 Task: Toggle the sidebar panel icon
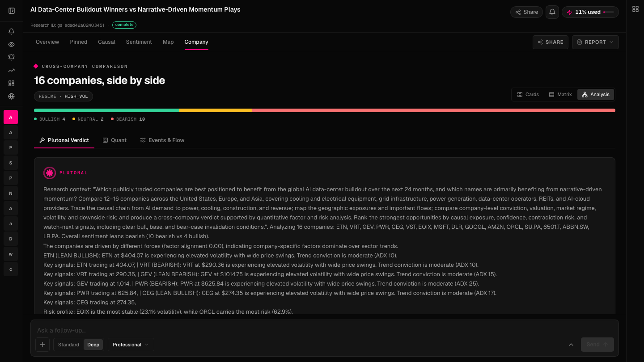pos(12,11)
